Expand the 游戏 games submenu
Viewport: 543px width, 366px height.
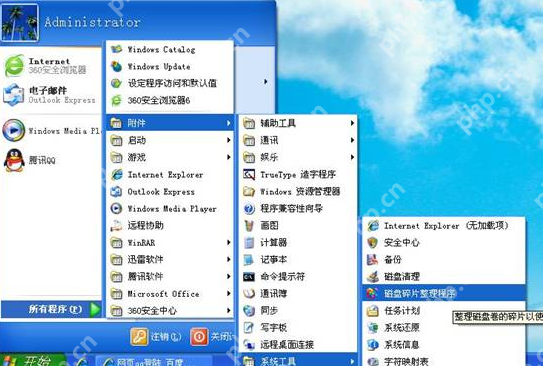pos(170,157)
